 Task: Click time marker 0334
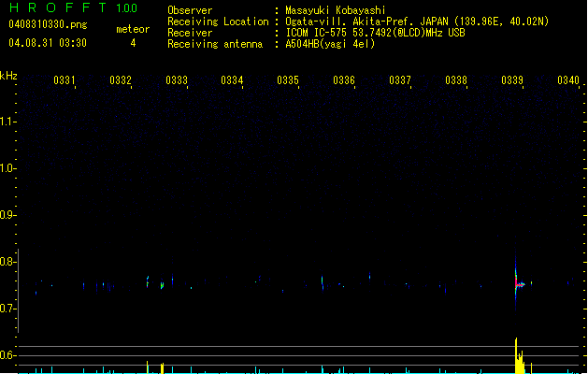pyautogui.click(x=232, y=80)
